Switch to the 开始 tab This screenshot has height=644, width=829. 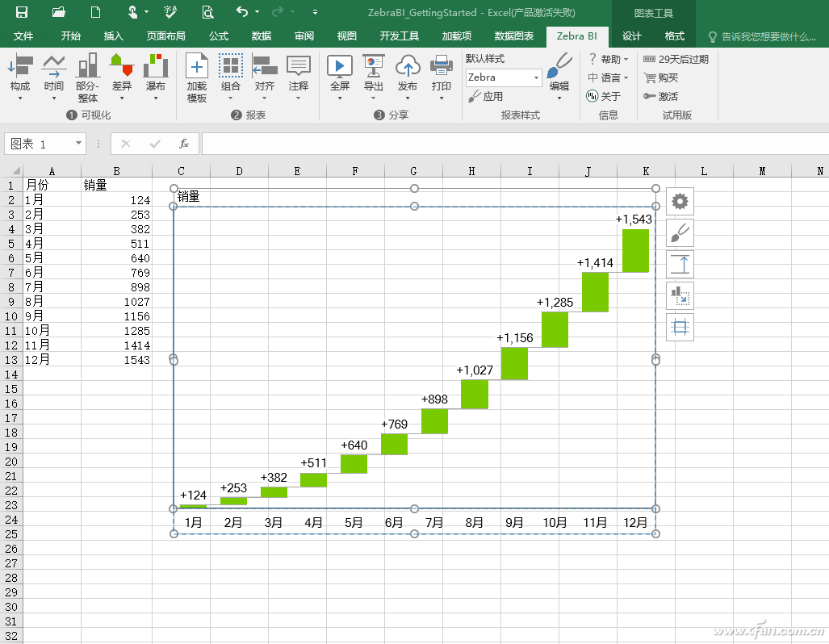point(71,36)
